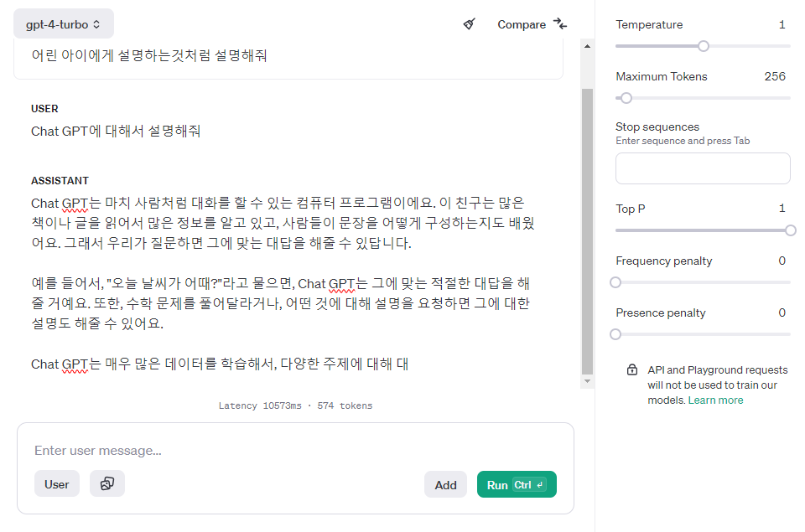Toggle the User role button
The width and height of the screenshot is (805, 532).
(57, 484)
